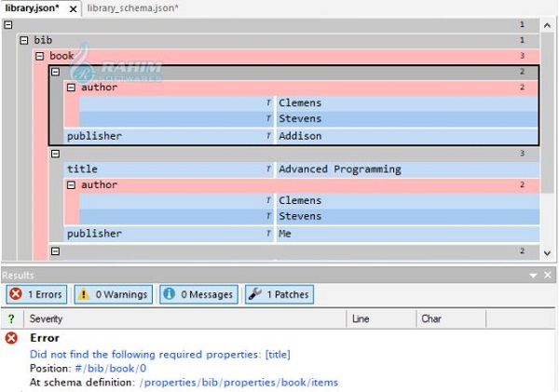Collapse the first book item (selected)
This screenshot has width=559, height=392.
point(55,72)
